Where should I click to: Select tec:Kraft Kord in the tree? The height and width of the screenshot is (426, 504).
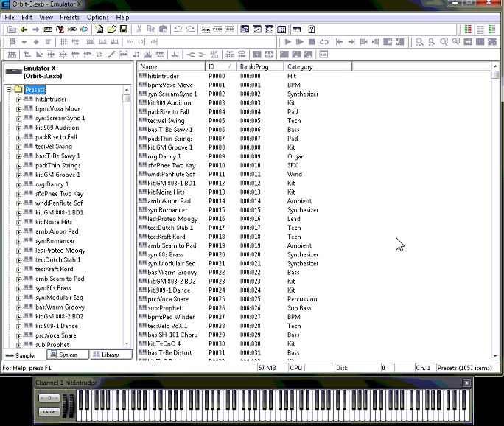[x=55, y=269]
